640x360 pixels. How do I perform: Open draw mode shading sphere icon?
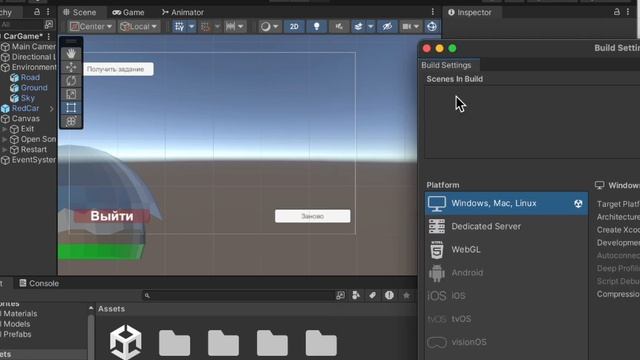point(265,27)
